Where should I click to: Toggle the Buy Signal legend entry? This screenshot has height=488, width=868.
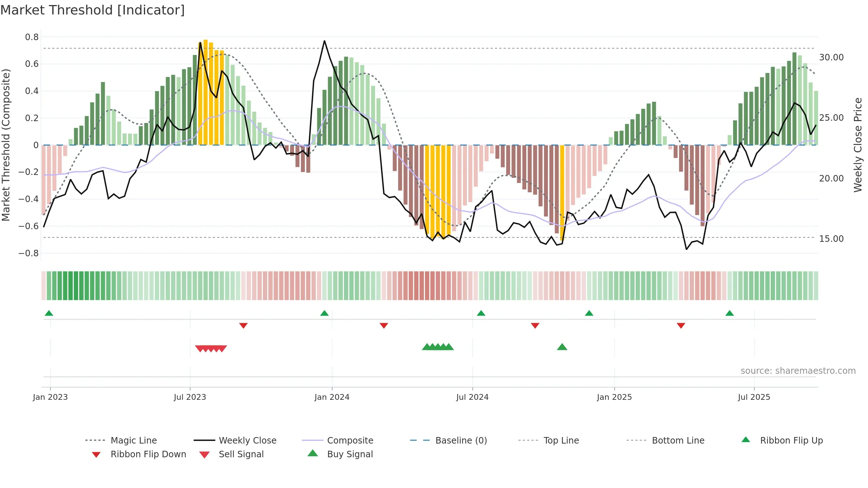340,454
